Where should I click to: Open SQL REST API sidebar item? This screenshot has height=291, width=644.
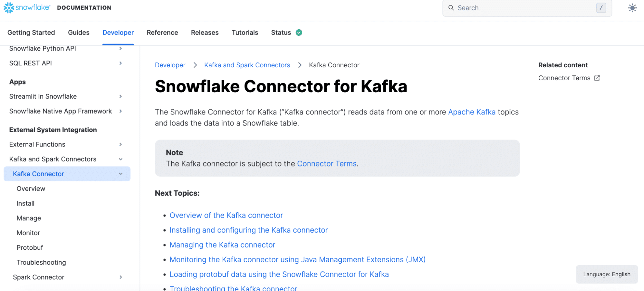(x=31, y=63)
